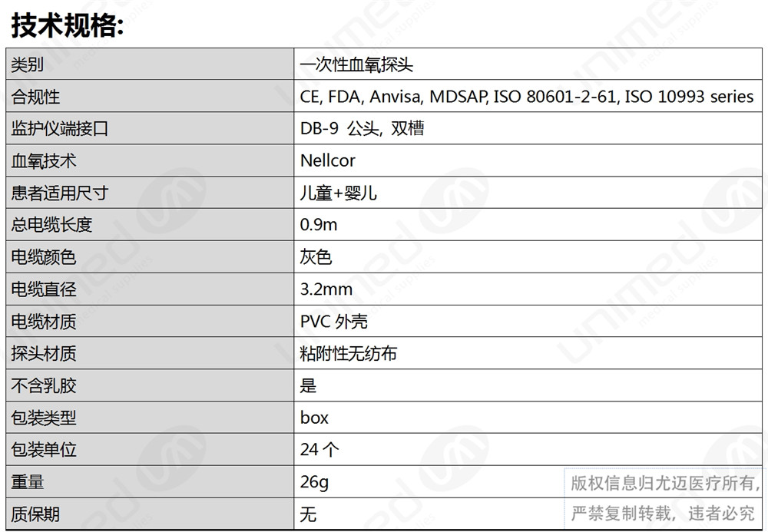The width and height of the screenshot is (768, 532).
Task: Select the 不含乳胶 row label
Action: pos(150,385)
